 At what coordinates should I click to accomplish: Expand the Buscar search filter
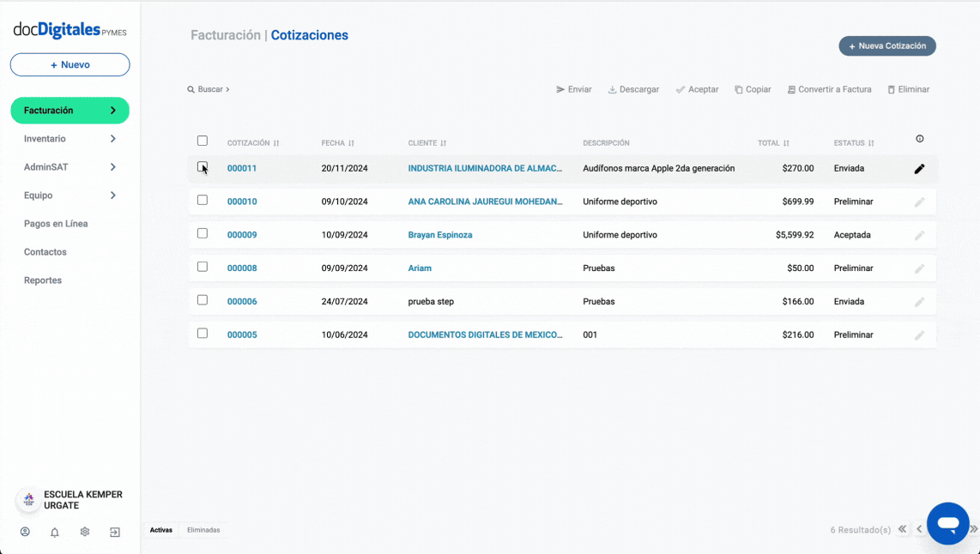[209, 89]
